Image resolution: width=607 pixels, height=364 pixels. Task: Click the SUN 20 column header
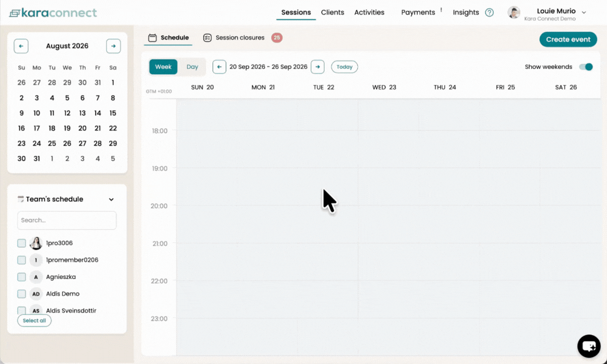point(202,87)
